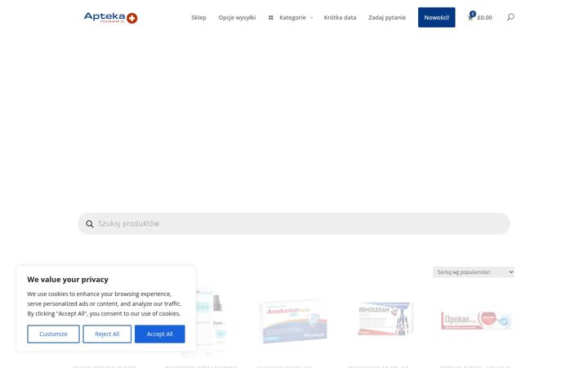View the cart total £0.00

coord(484,18)
